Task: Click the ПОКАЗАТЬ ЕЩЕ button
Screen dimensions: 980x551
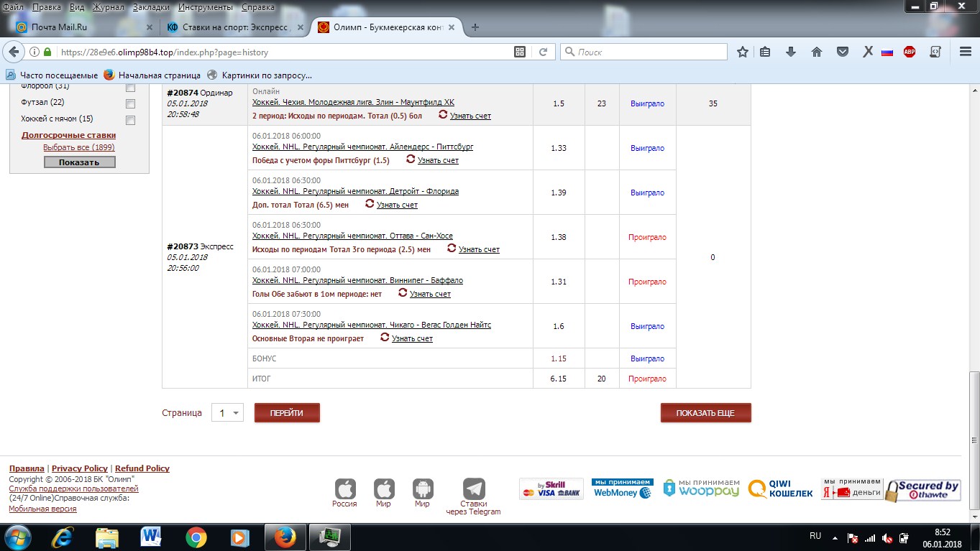Action: (x=706, y=414)
